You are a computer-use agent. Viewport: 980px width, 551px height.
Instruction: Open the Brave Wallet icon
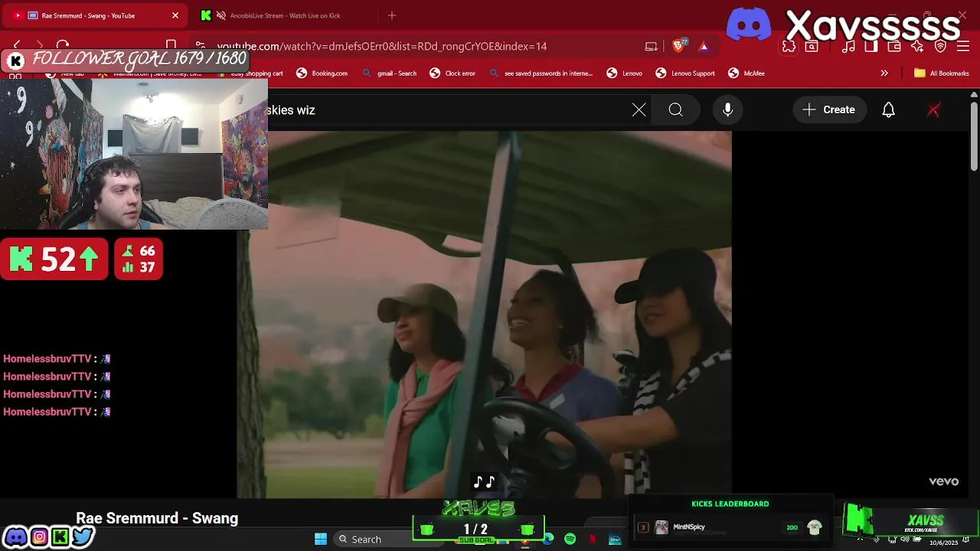point(894,47)
